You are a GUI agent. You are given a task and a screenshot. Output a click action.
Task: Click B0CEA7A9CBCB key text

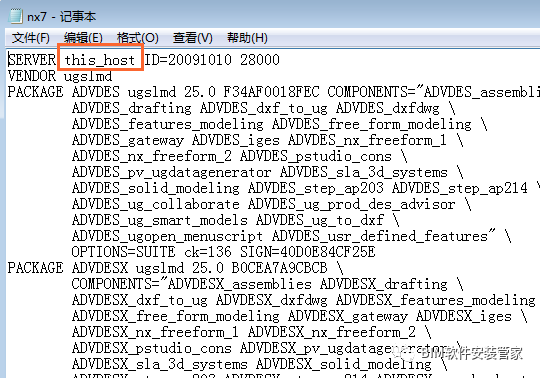[x=279, y=268]
